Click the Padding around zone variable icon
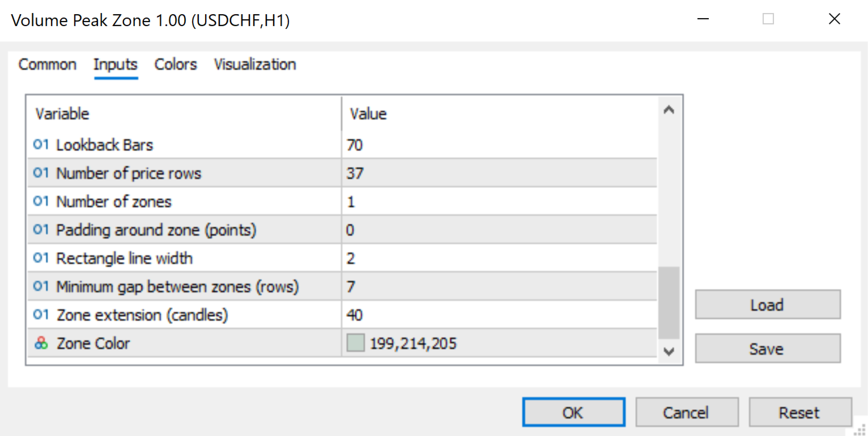This screenshot has width=868, height=436. tap(41, 230)
